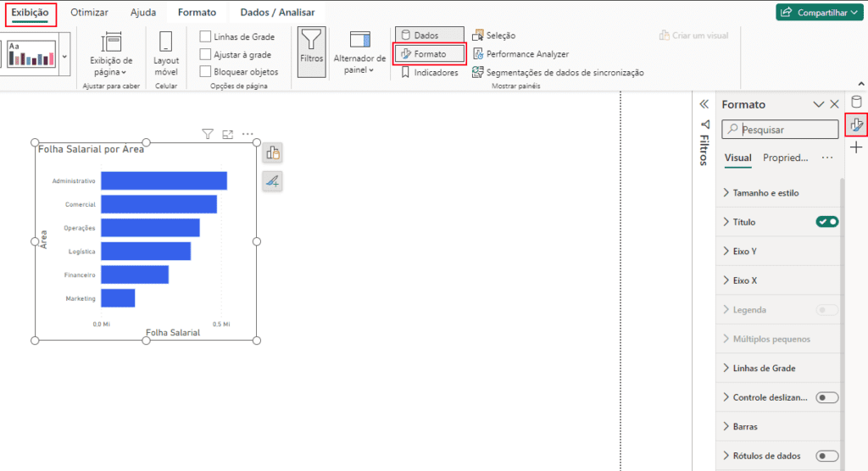Turn off the Título toggle
Screen dimensions: 868x471
click(827, 222)
